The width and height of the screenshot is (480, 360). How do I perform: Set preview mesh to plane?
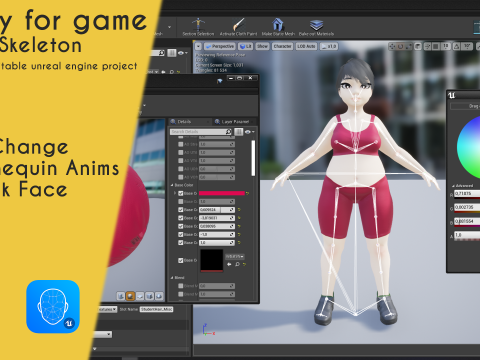point(140,296)
